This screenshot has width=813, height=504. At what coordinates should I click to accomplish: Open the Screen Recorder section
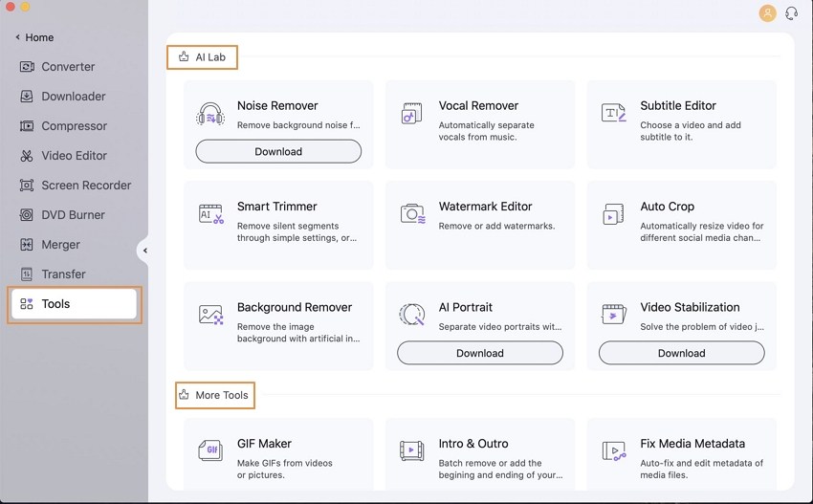click(x=85, y=186)
